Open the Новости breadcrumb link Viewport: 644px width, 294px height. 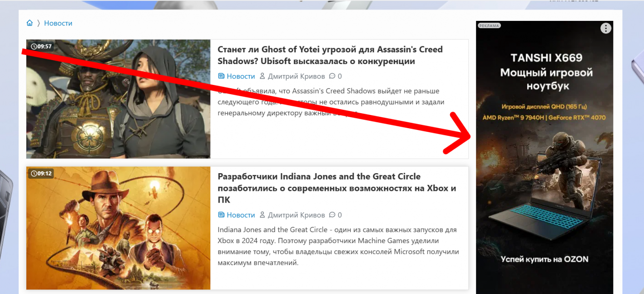(58, 23)
